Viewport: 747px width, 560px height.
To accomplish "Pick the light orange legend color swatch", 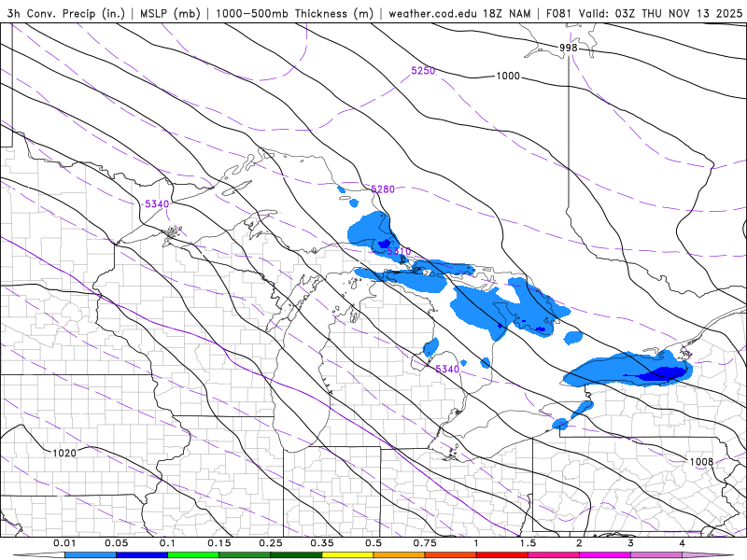I will pyautogui.click(x=400, y=555).
